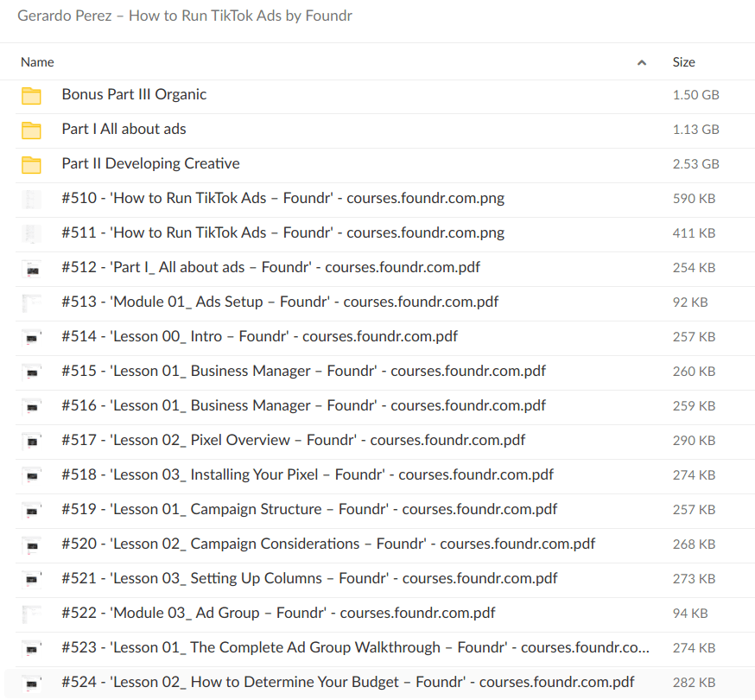Open the Part II Developing Creative folder icon
The width and height of the screenshot is (755, 700).
[x=31, y=165]
